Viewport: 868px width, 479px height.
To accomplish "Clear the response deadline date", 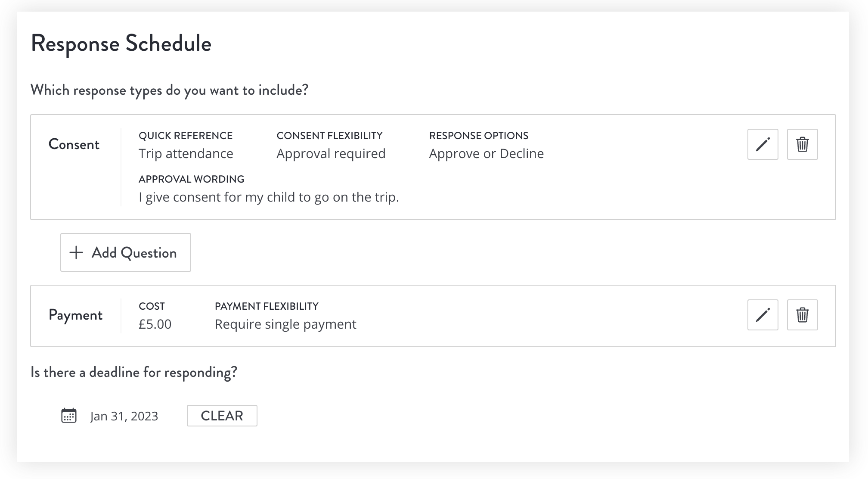I will tap(222, 416).
